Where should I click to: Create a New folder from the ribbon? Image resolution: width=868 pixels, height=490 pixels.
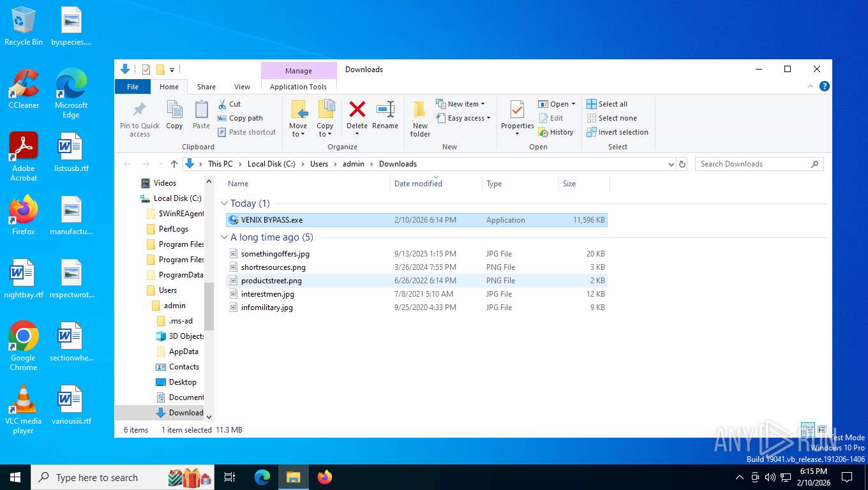click(x=420, y=119)
